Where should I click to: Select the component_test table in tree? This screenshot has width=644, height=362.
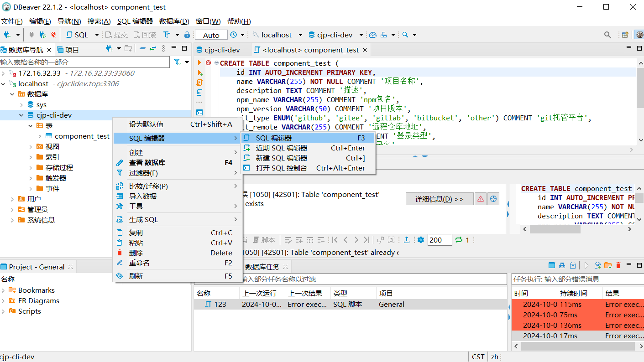click(82, 136)
